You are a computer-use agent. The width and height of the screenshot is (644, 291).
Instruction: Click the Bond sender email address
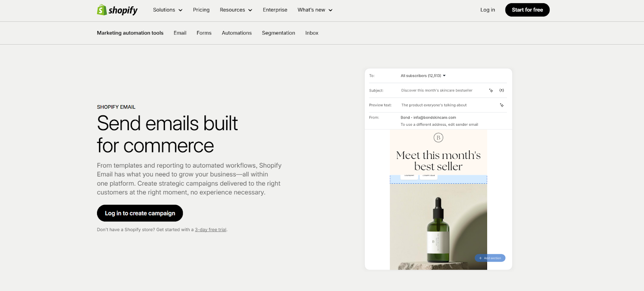[428, 118]
